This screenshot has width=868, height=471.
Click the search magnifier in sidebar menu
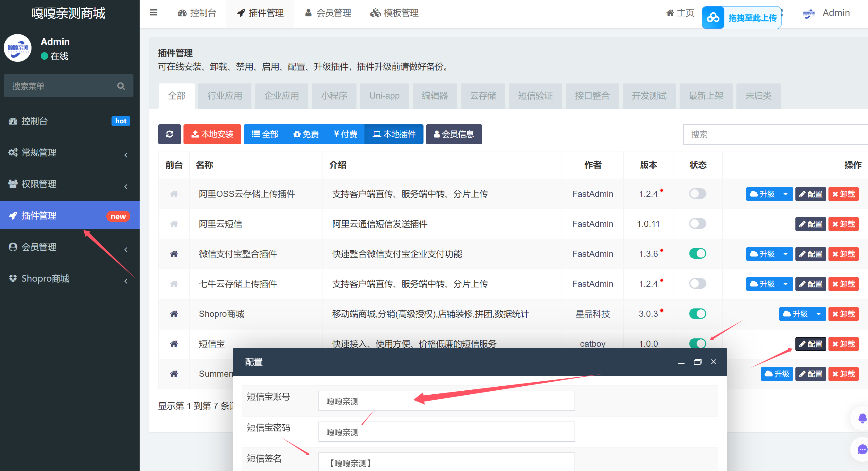pos(121,86)
